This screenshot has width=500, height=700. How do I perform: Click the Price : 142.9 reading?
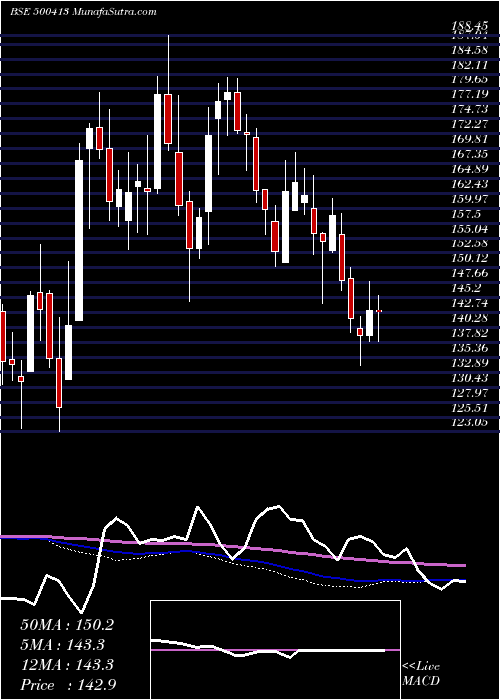point(68,685)
